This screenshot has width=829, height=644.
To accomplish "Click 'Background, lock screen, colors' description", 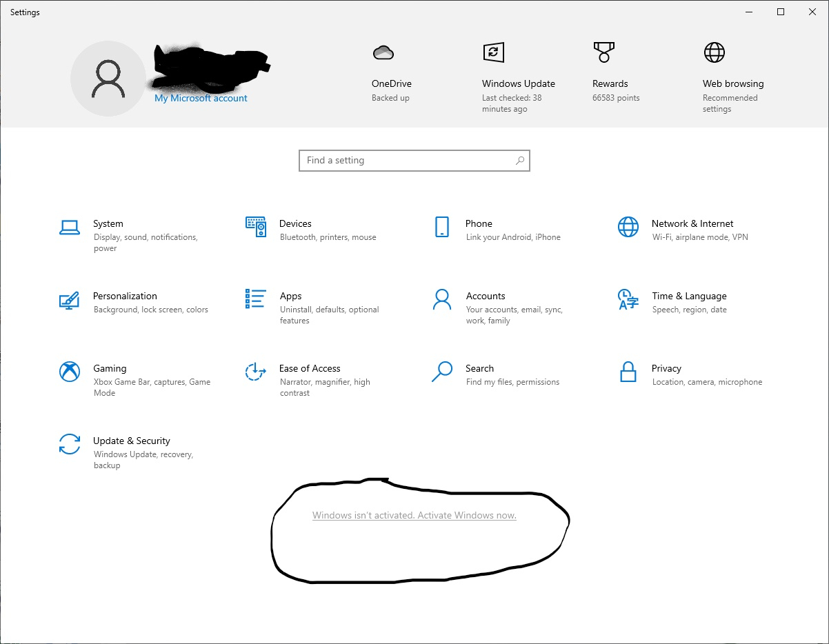I will tap(151, 310).
